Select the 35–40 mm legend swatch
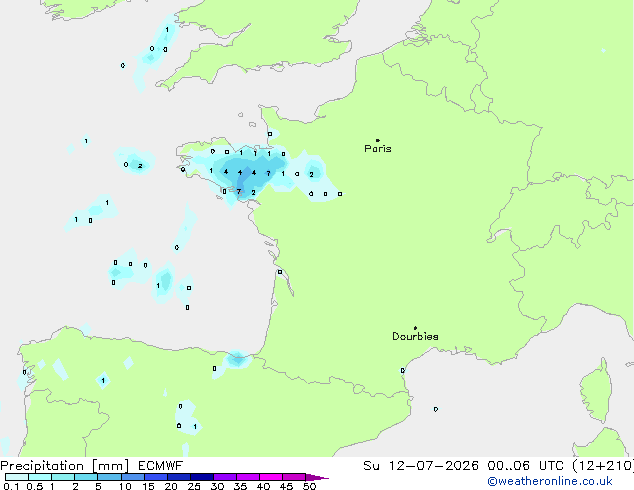This screenshot has width=634, height=490. tap(247, 477)
